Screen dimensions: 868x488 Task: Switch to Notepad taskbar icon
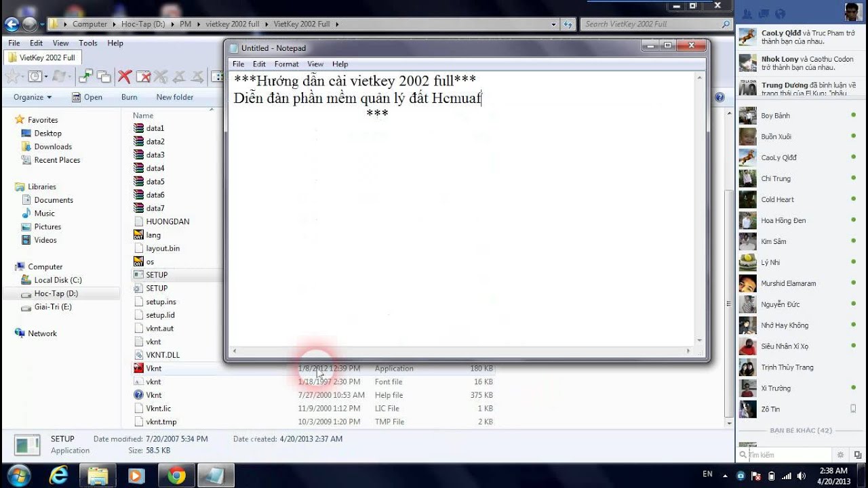217,476
